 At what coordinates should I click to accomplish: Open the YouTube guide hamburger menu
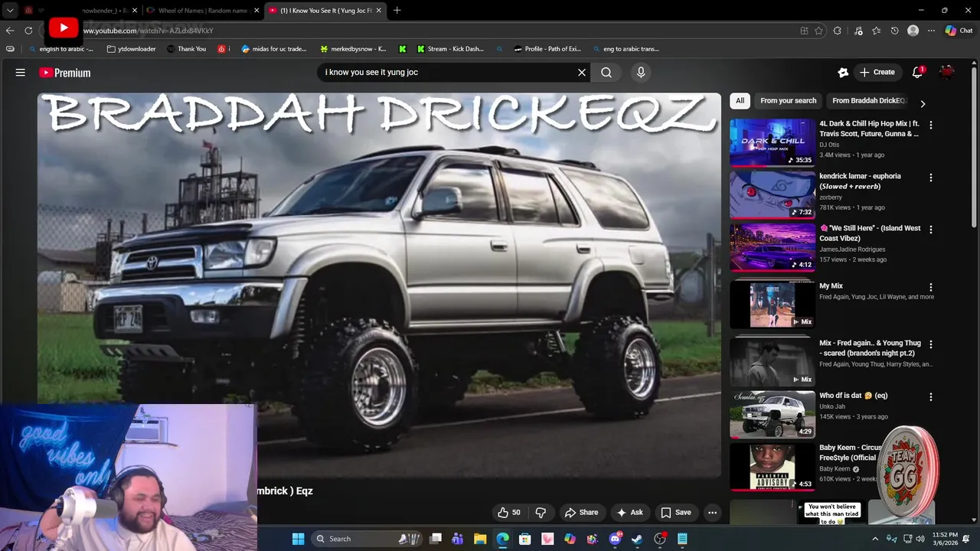pyautogui.click(x=21, y=73)
